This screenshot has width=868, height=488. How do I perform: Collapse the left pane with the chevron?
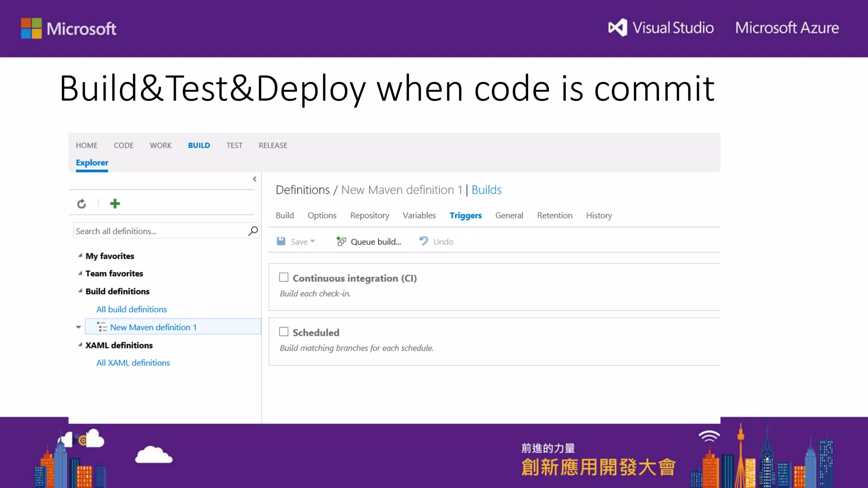click(x=255, y=179)
